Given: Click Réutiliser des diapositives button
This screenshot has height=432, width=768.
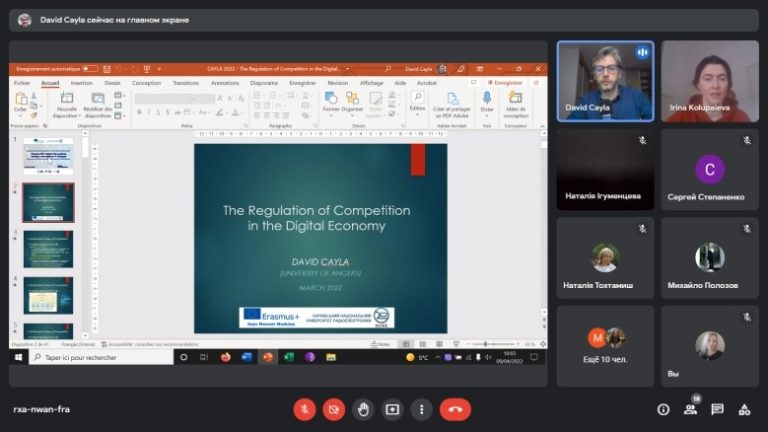Looking at the screenshot, I should (x=98, y=105).
